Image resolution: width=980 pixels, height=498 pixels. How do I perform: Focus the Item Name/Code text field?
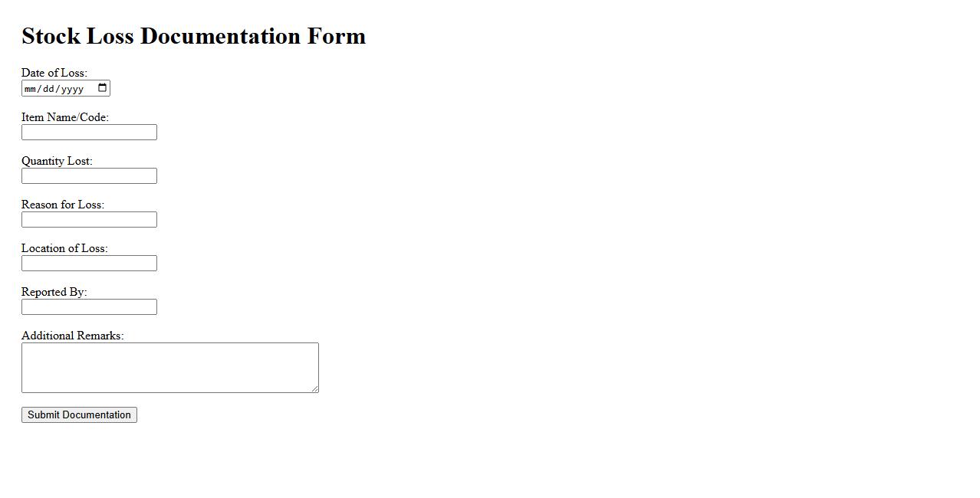[x=89, y=133]
